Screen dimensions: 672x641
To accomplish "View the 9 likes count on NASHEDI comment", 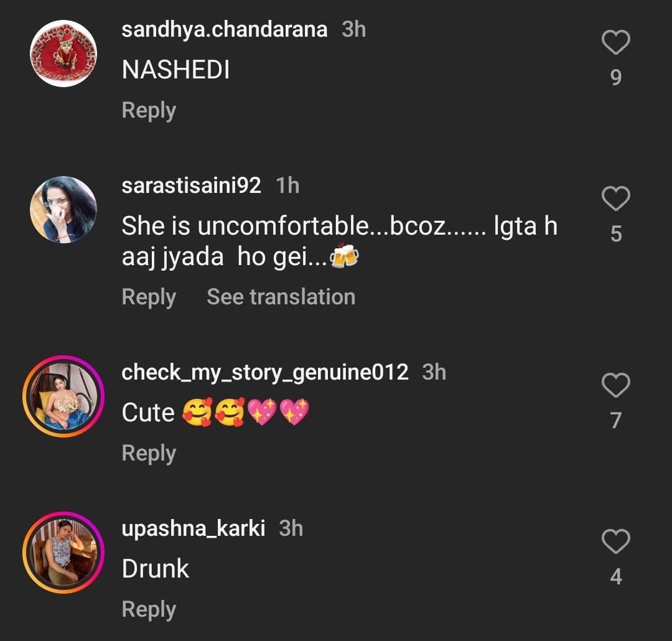I will click(x=615, y=77).
